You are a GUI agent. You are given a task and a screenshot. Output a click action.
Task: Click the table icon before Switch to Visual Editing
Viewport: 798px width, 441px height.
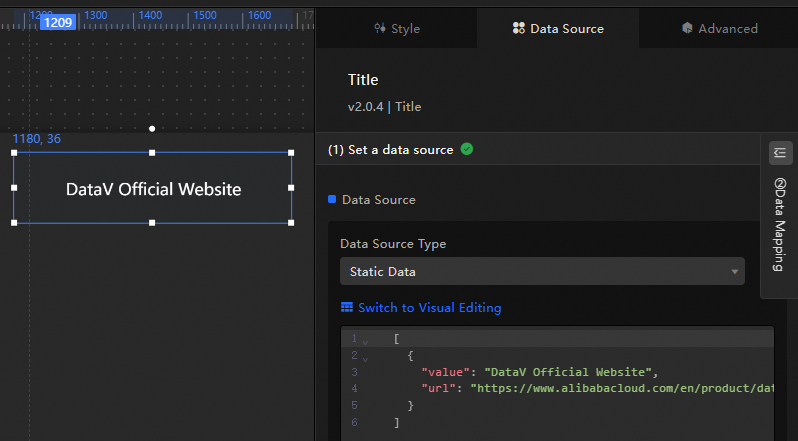[347, 308]
